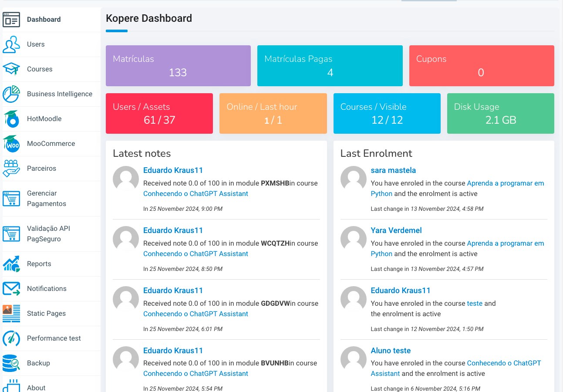This screenshot has width=563, height=392.
Task: Open Eduardo Kraus11 link for BVUNHB note
Action: pyautogui.click(x=173, y=351)
